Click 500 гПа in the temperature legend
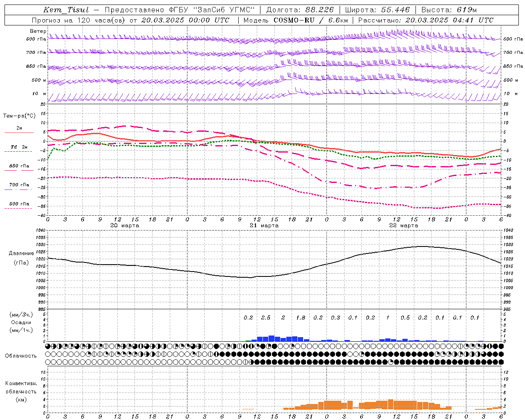This screenshot has width=525, height=420. point(19,204)
